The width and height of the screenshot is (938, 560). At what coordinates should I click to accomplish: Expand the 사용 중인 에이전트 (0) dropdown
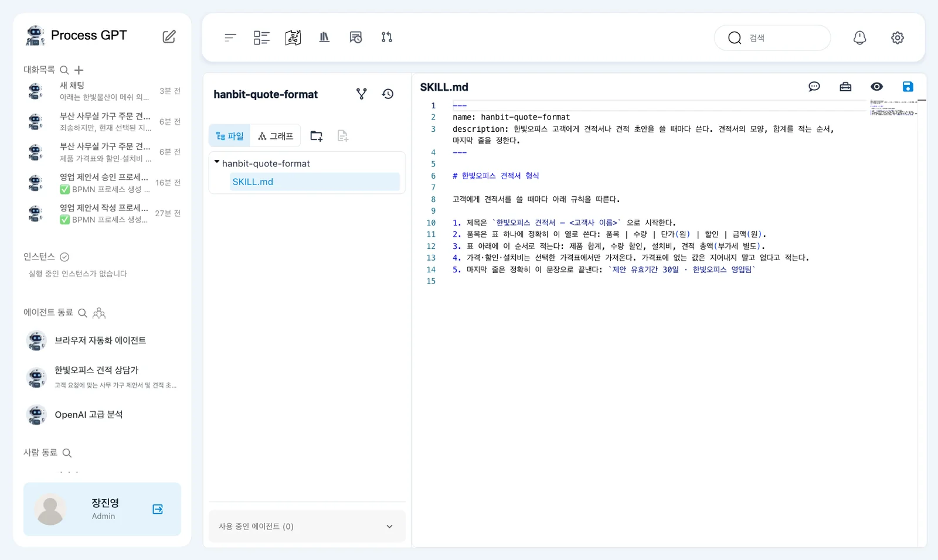(x=307, y=526)
